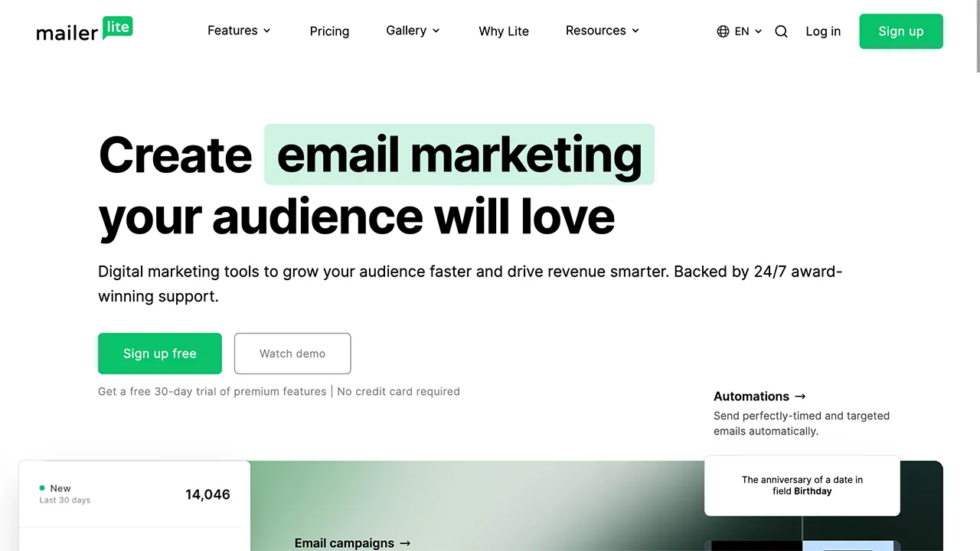Open the language globe icon
This screenshot has width=980, height=551.
723,31
